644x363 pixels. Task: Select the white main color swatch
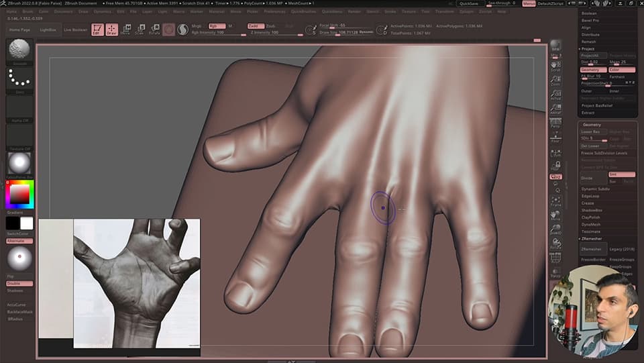(x=26, y=223)
